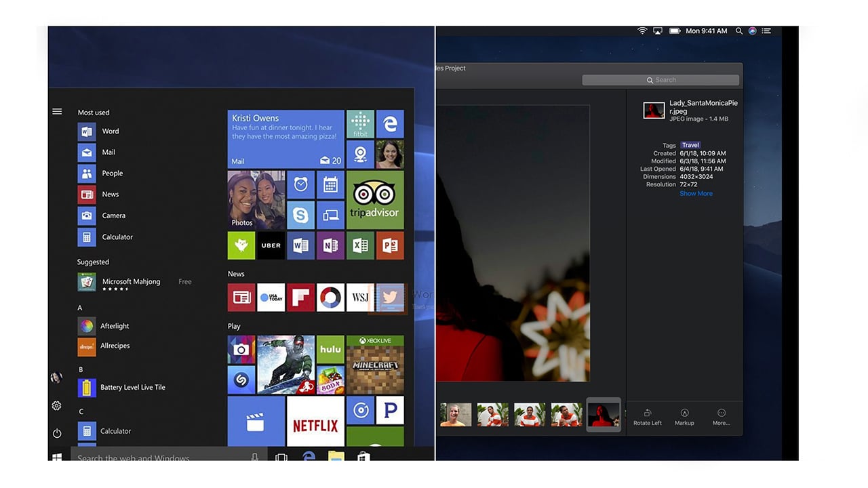Launch Microsoft Edge tile in Start menu

tap(390, 124)
